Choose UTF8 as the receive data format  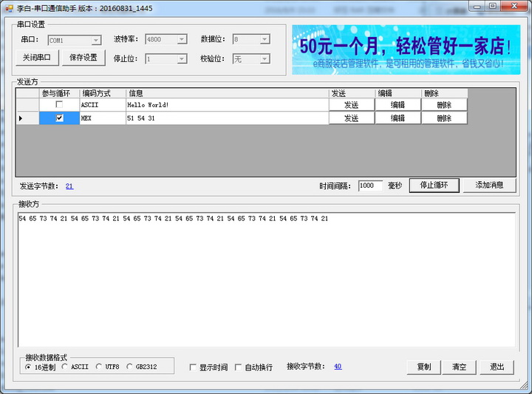click(x=98, y=367)
